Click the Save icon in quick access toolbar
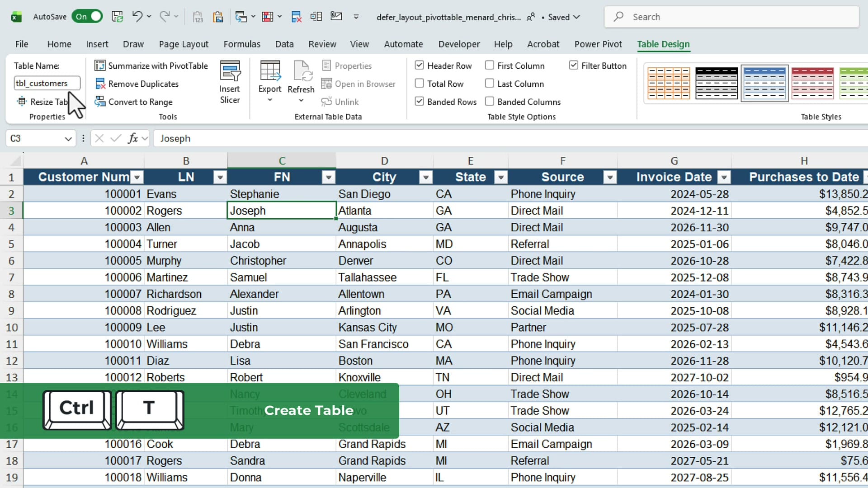 click(x=118, y=17)
